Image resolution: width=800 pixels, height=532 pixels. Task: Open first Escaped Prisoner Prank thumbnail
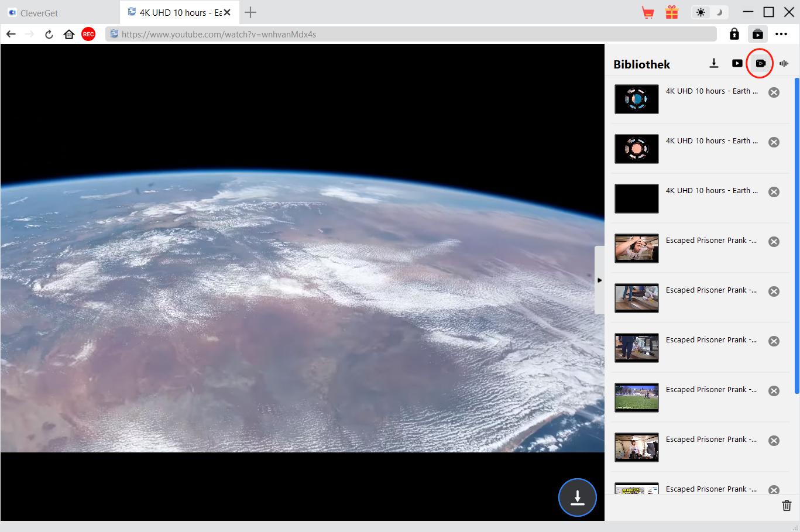[x=636, y=248]
